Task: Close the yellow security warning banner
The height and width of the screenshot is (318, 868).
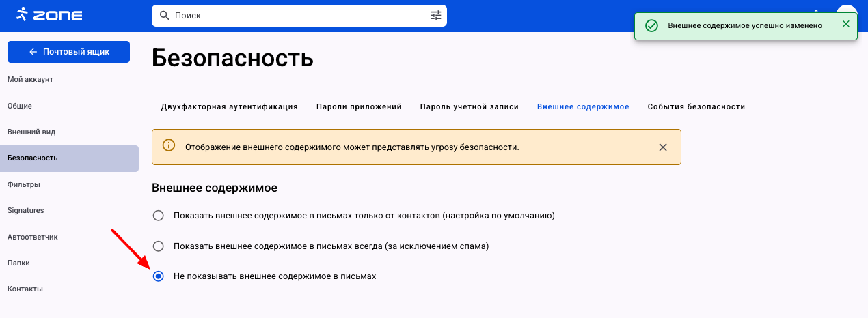Action: click(662, 147)
